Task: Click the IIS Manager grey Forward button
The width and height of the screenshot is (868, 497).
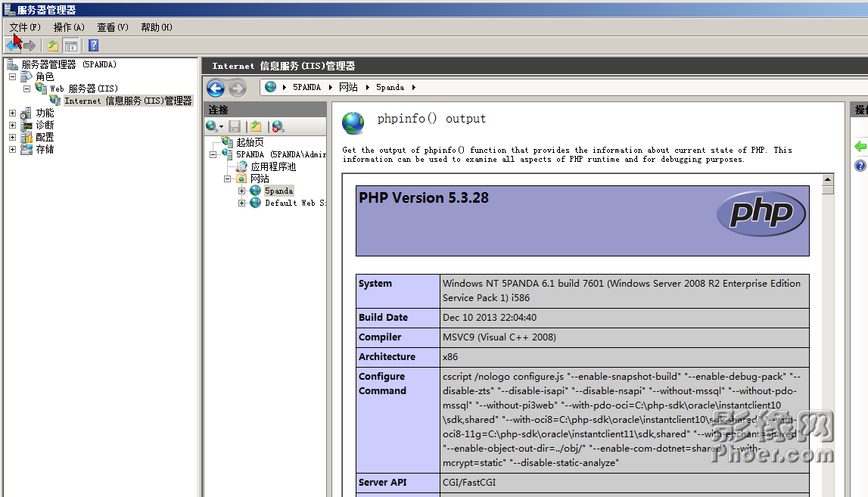Action: (238, 88)
